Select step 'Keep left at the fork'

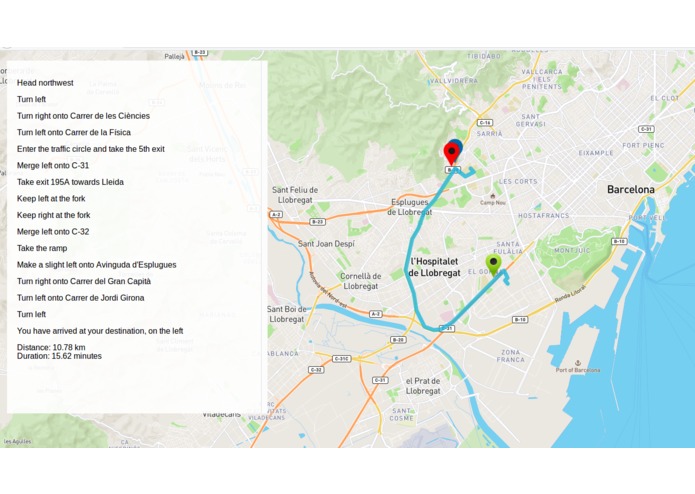pyautogui.click(x=51, y=198)
